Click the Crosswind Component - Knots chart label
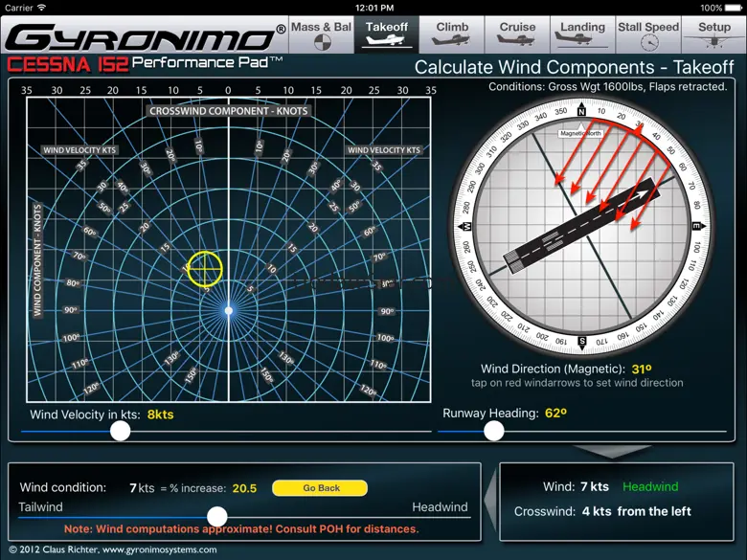The width and height of the screenshot is (747, 560). 229,111
